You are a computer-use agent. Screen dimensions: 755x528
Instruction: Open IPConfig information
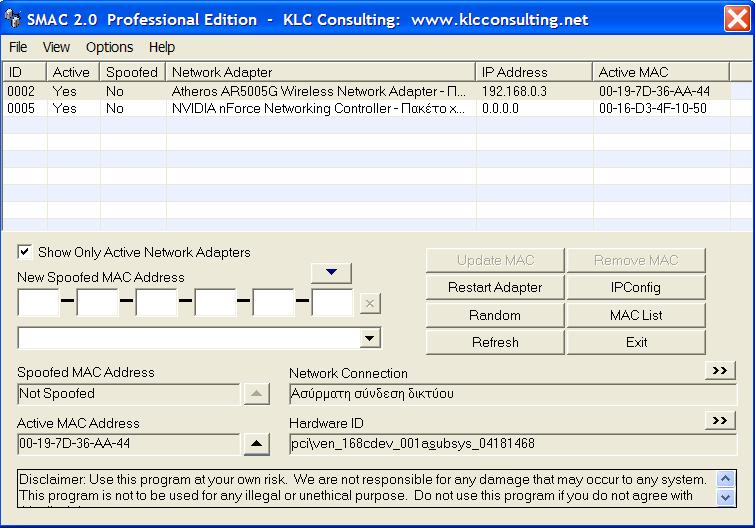click(x=636, y=287)
